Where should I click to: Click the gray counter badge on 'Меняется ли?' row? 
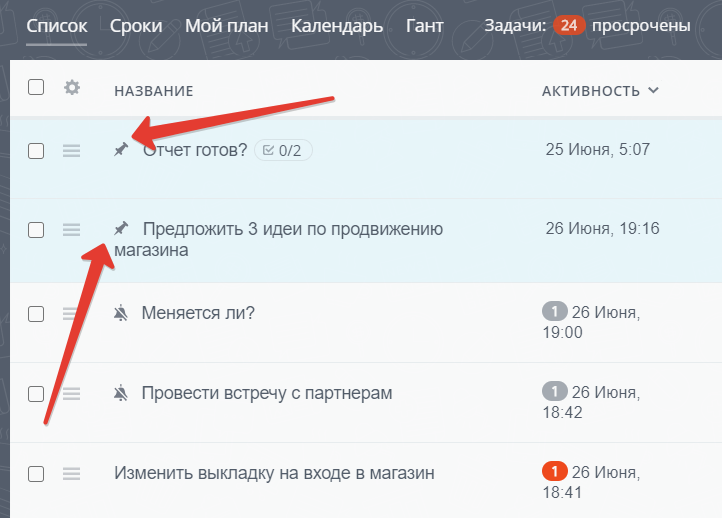point(554,312)
